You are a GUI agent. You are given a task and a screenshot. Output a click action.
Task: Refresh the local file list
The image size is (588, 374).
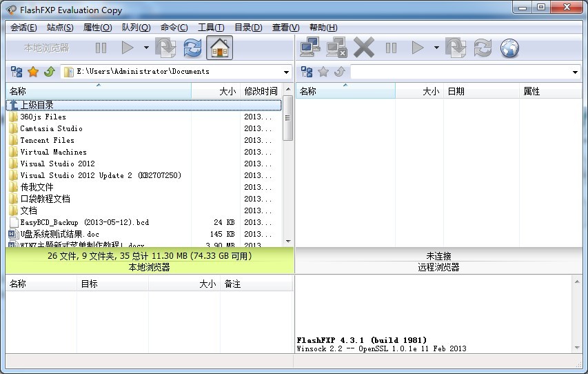pos(192,48)
